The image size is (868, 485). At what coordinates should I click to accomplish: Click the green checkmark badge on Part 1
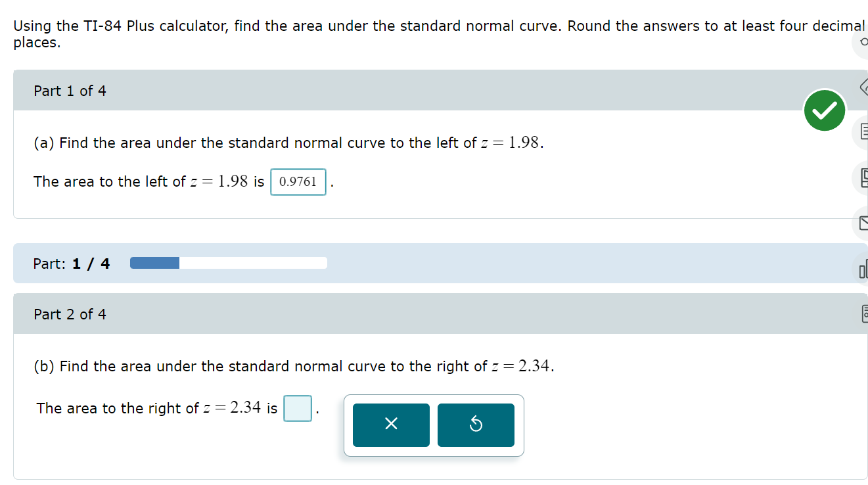coord(825,110)
